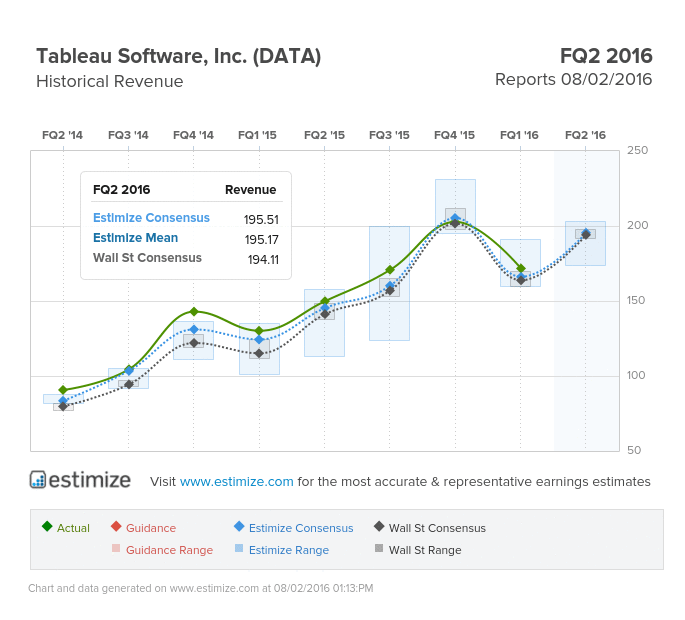This screenshot has width=685, height=620.
Task: Select the FQ3 '14 axis label
Action: [x=128, y=135]
